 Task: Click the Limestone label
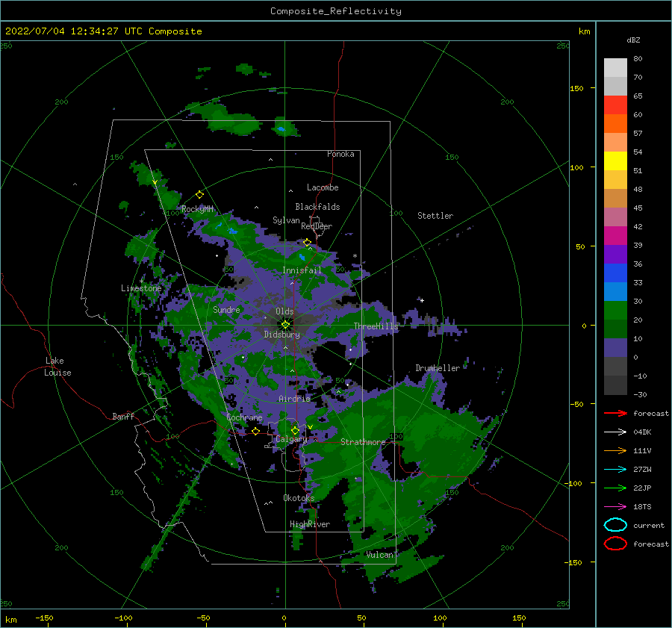click(141, 288)
